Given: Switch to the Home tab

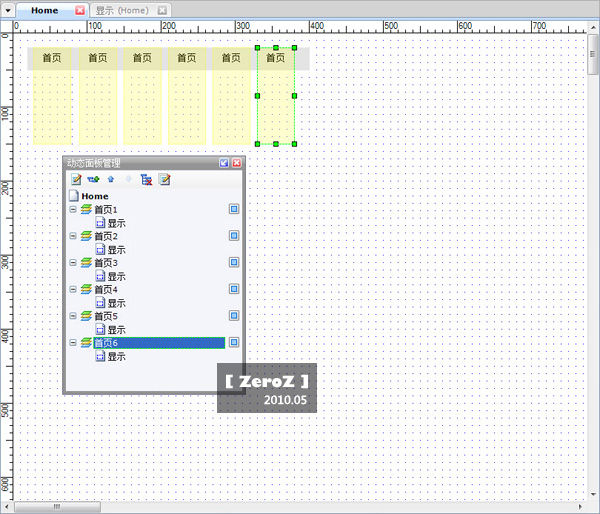Looking at the screenshot, I should pos(44,10).
